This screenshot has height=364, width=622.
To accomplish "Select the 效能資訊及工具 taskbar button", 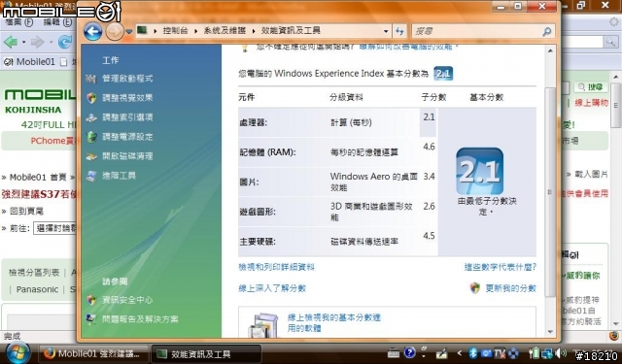I will (x=206, y=353).
